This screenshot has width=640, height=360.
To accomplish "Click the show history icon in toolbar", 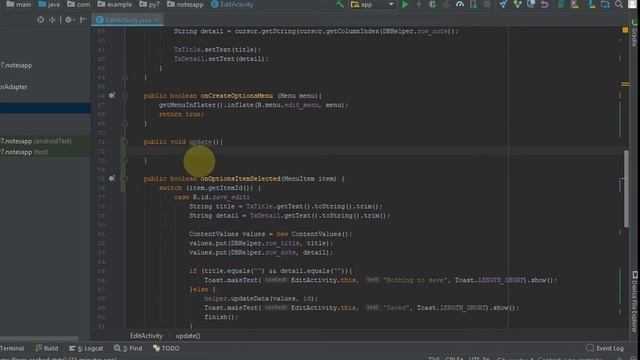I will (x=531, y=4).
